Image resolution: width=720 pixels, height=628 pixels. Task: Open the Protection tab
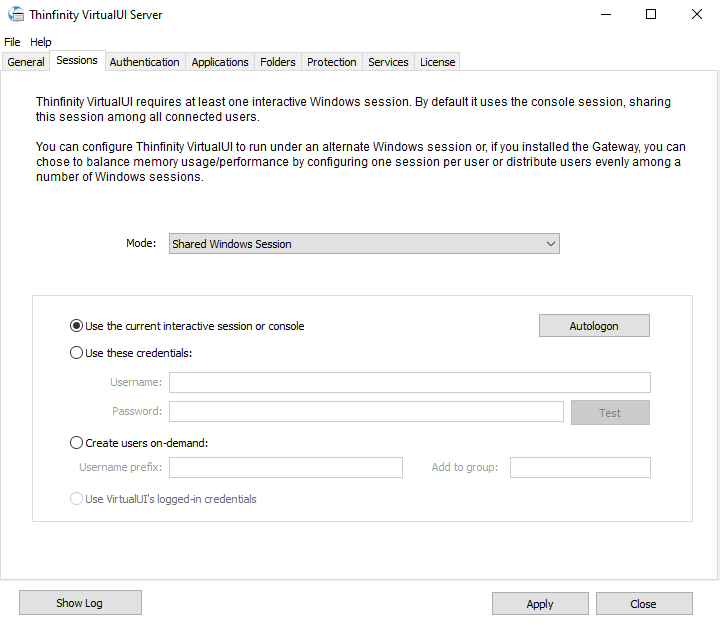(332, 62)
